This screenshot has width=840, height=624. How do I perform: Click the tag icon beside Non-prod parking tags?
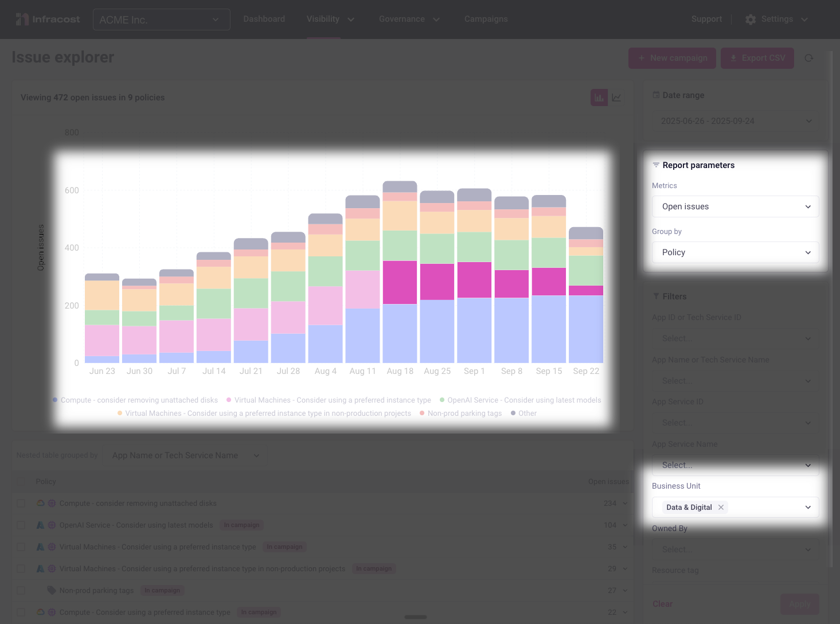pos(52,590)
